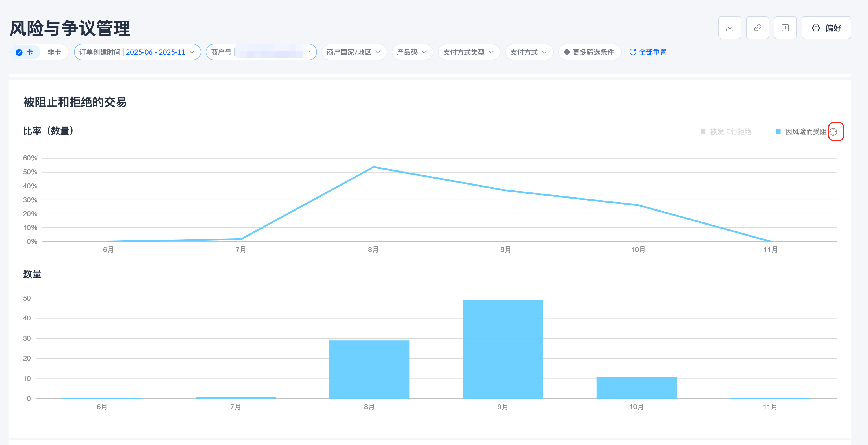
Task: Click the copy link icon
Action: pyautogui.click(x=757, y=28)
